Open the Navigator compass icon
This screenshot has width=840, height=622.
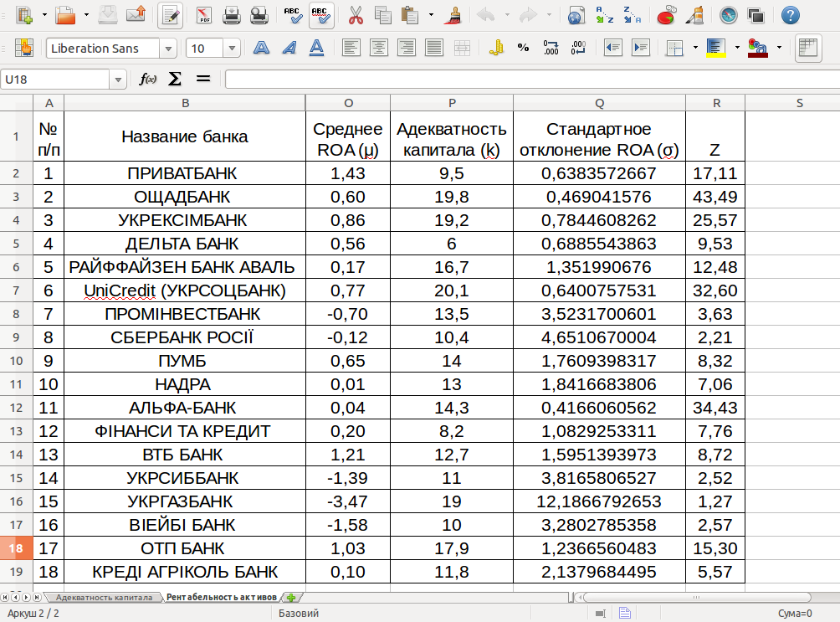728,15
